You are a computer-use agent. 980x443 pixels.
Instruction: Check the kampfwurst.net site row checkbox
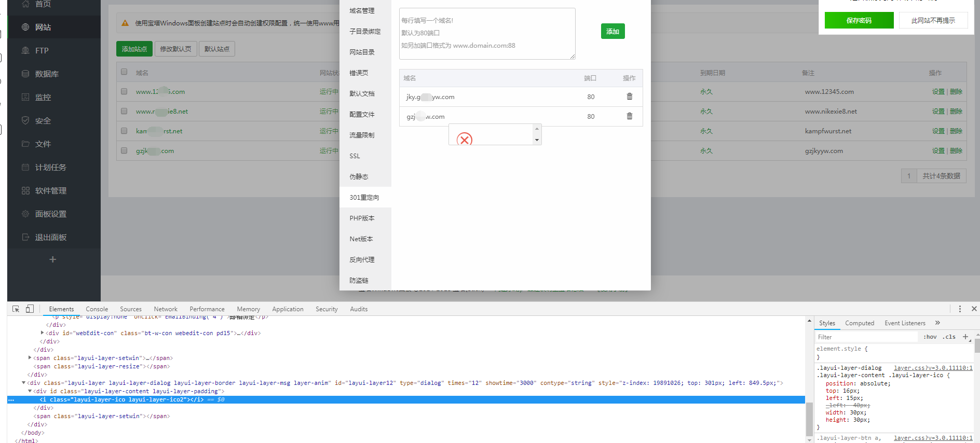(x=124, y=131)
